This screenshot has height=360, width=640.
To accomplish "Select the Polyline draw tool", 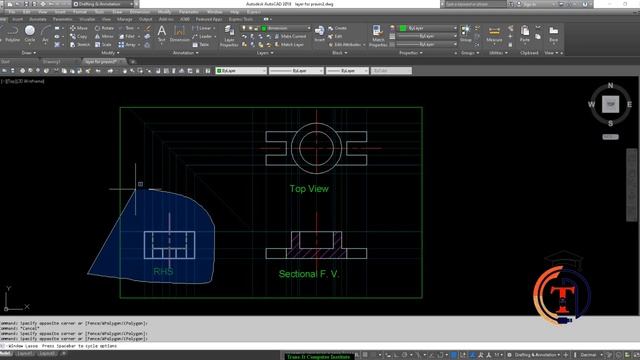I will [12, 34].
